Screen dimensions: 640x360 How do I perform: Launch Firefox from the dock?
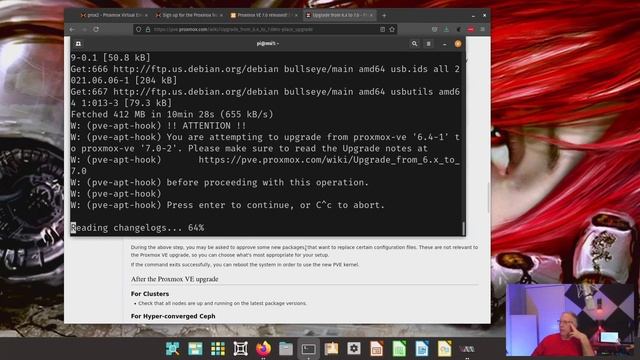pyautogui.click(x=263, y=349)
